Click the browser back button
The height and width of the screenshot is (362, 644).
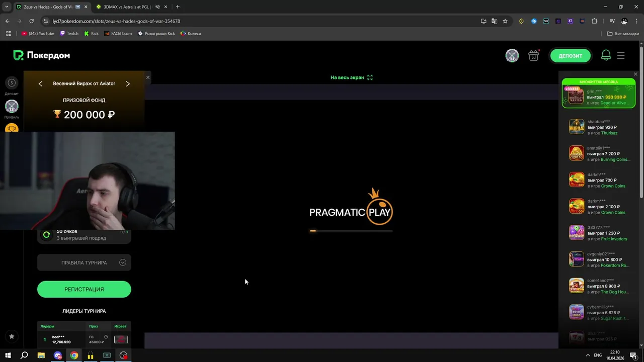[7, 21]
